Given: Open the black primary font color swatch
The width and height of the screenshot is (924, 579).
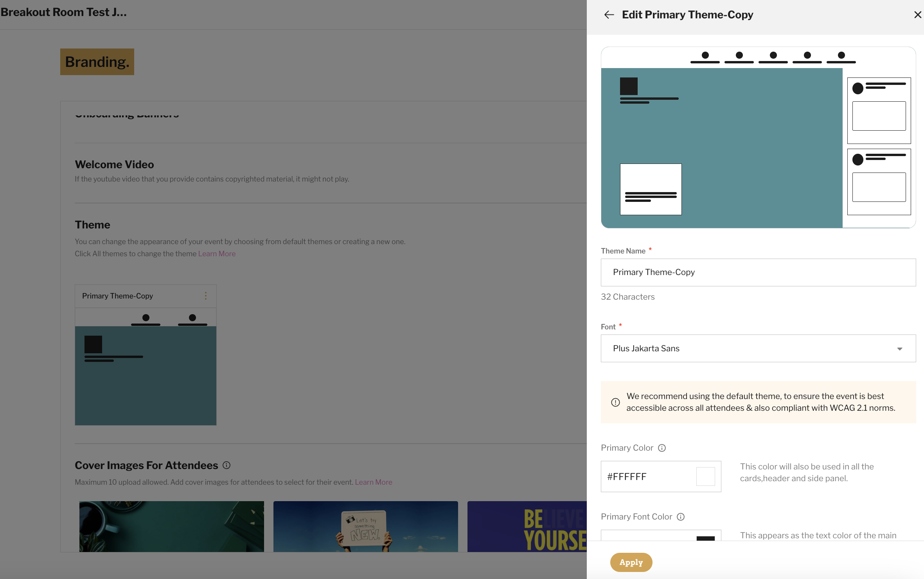Looking at the screenshot, I should coord(706,538).
